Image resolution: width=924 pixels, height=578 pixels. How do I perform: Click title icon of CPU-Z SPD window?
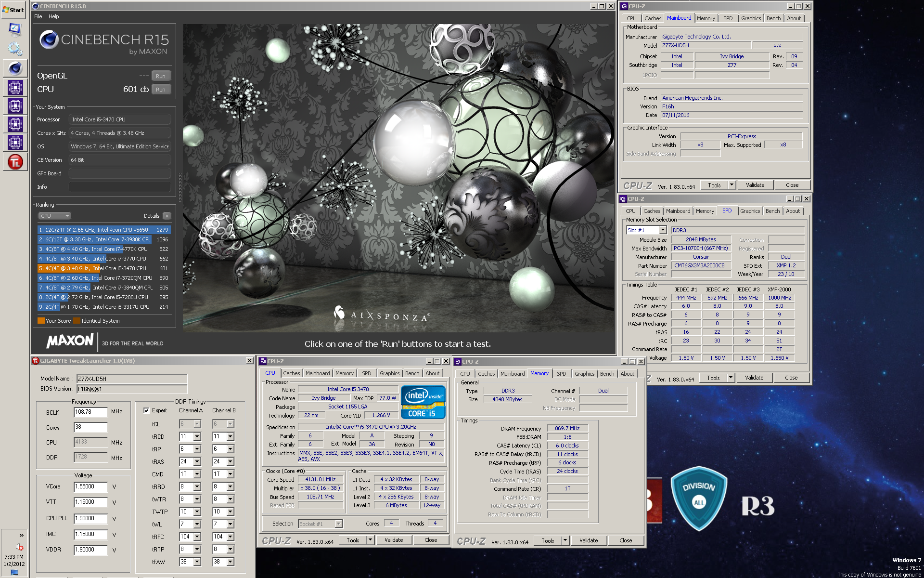(623, 199)
